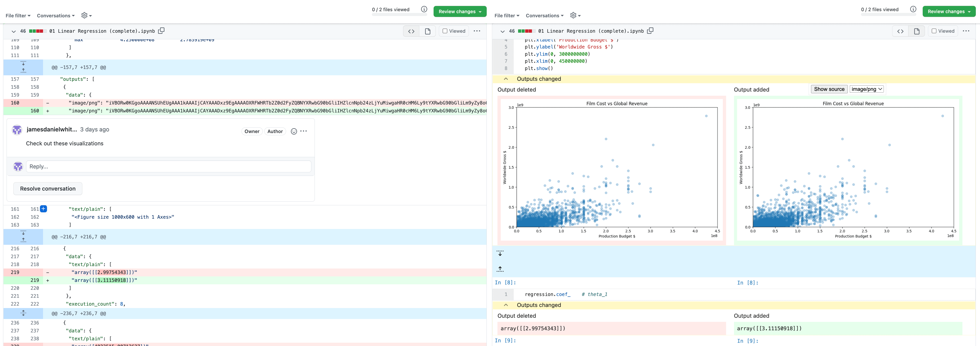This screenshot has height=346, width=980.
Task: Click the Author badge on the comment
Action: (275, 131)
